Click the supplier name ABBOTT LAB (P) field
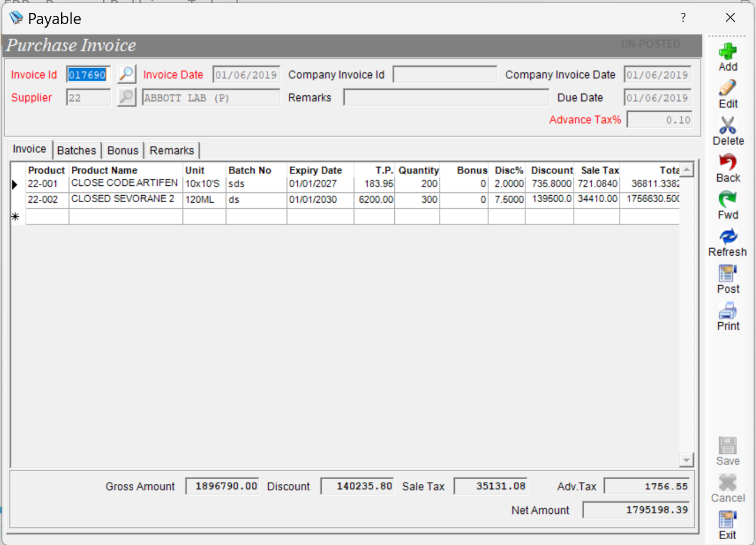 (x=211, y=98)
